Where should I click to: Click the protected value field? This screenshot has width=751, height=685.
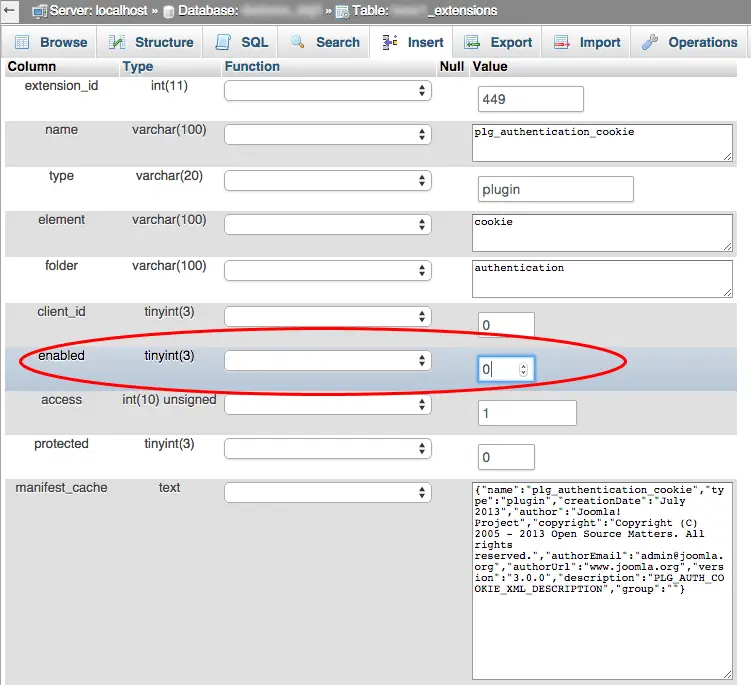pyautogui.click(x=506, y=457)
